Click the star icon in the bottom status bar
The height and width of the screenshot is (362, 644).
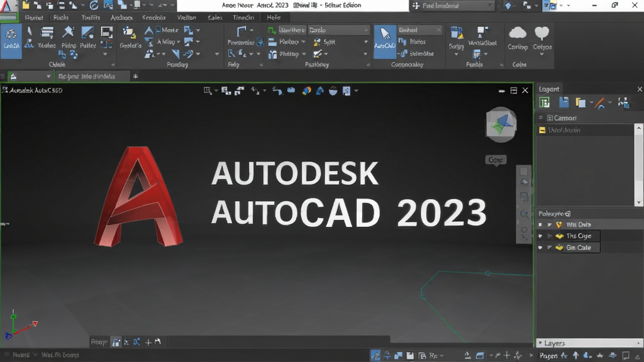pos(600,356)
